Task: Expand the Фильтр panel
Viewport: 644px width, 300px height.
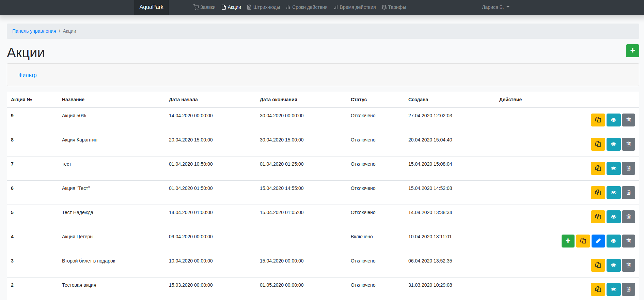Action: pos(28,75)
